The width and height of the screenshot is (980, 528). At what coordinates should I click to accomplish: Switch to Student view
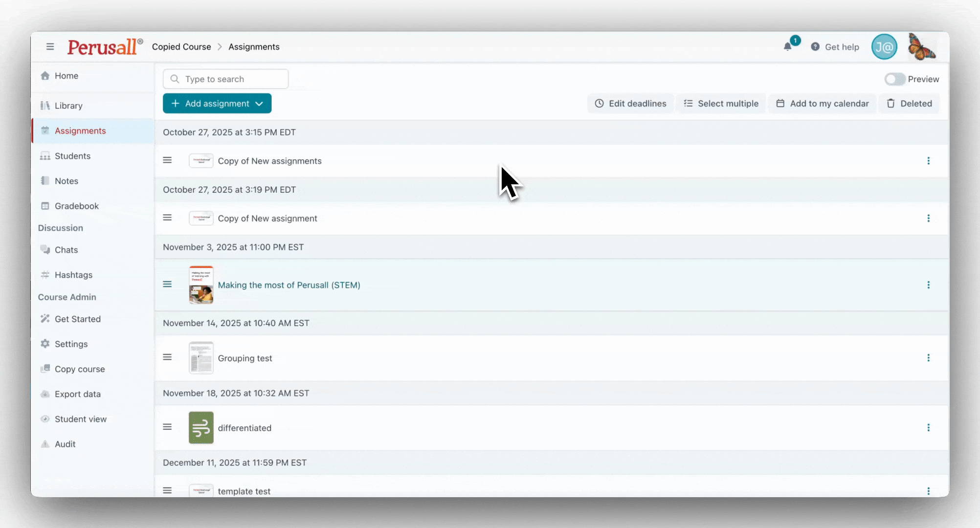point(81,419)
